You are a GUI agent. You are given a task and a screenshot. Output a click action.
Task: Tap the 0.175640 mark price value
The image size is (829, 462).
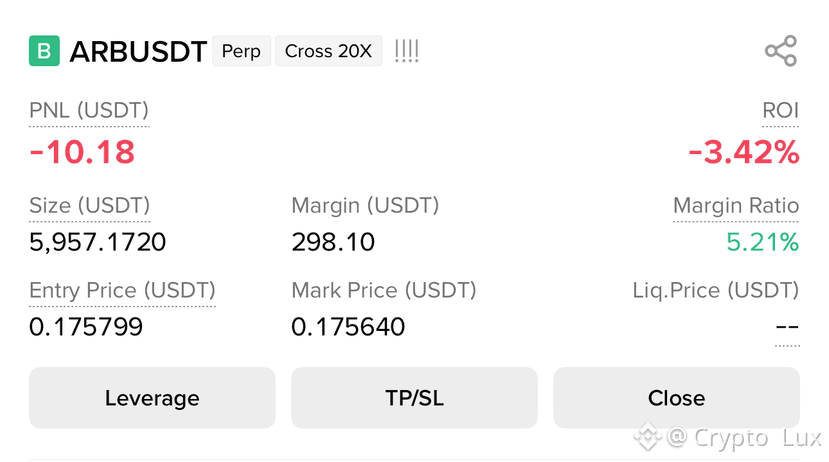(348, 327)
